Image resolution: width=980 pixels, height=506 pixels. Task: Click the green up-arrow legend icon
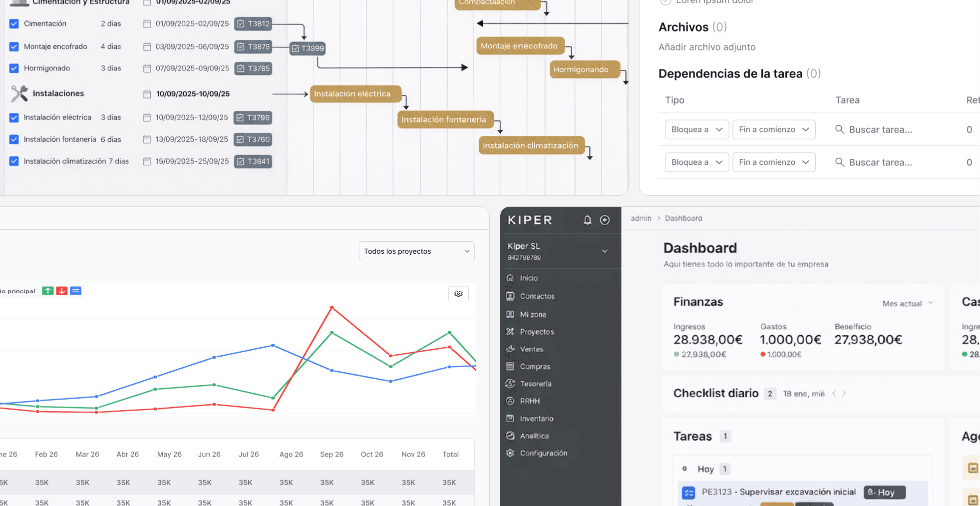point(48,291)
